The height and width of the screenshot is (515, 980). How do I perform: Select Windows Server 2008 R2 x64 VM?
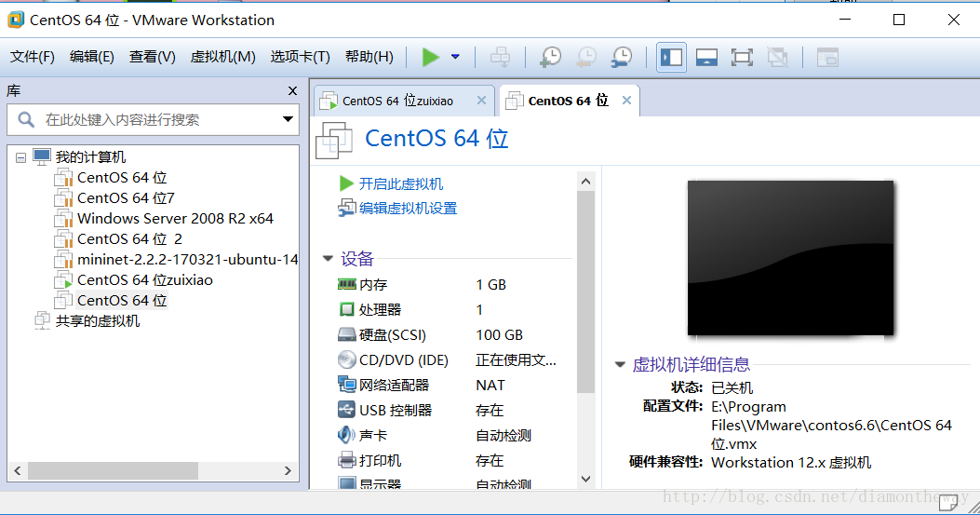[x=175, y=219]
